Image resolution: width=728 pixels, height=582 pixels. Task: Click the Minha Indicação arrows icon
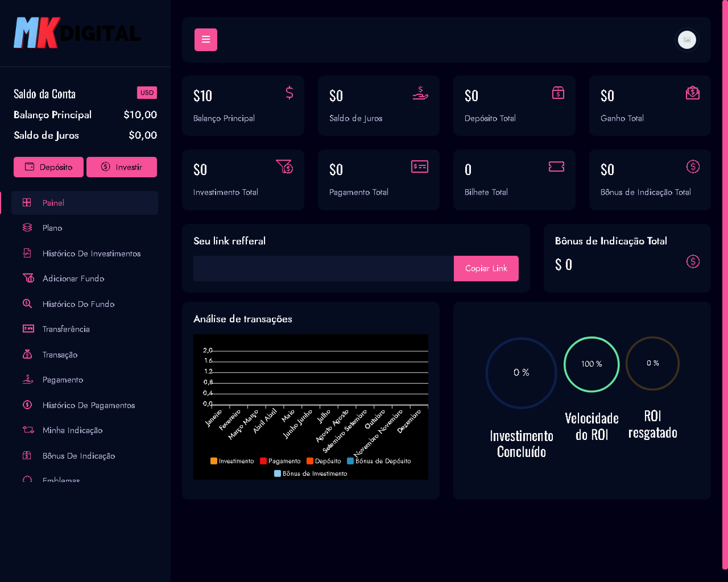(x=28, y=430)
